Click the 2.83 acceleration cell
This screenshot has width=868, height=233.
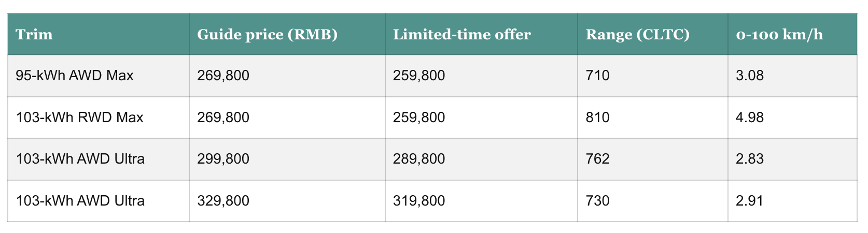(749, 158)
